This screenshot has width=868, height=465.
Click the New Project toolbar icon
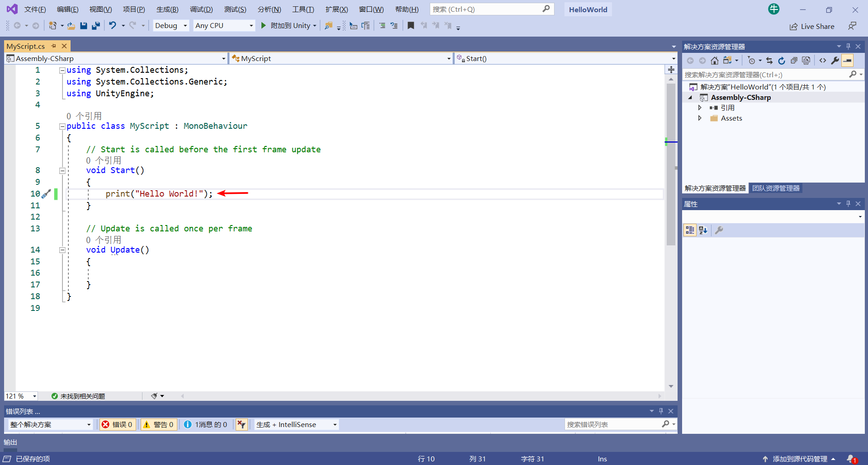click(53, 26)
